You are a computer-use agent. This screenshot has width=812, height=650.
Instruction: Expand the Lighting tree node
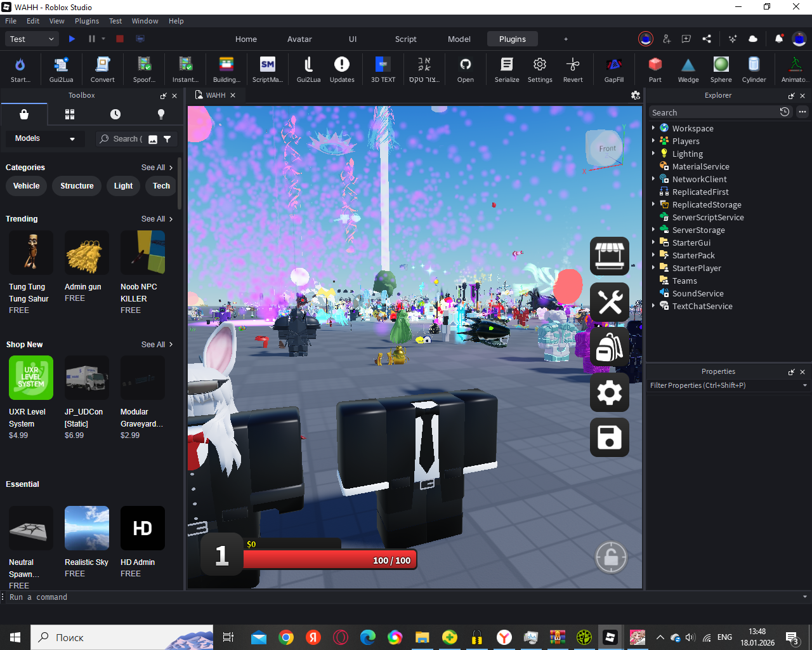click(x=653, y=154)
